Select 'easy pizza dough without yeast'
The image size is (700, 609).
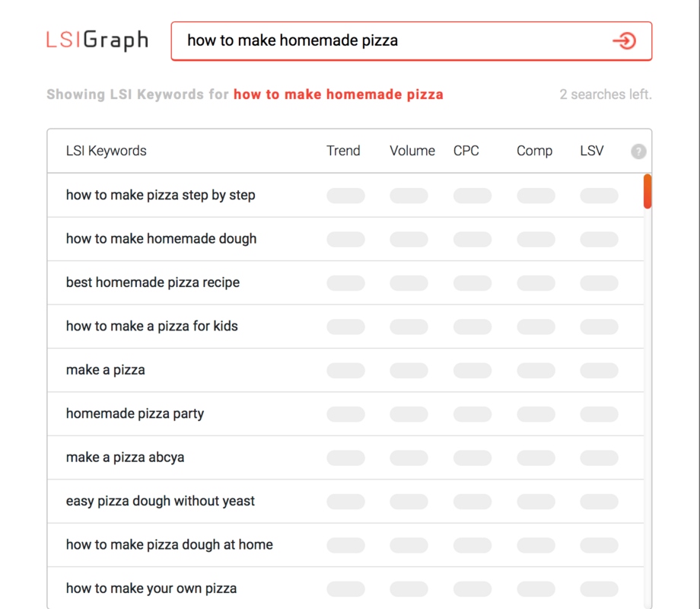[x=160, y=501]
